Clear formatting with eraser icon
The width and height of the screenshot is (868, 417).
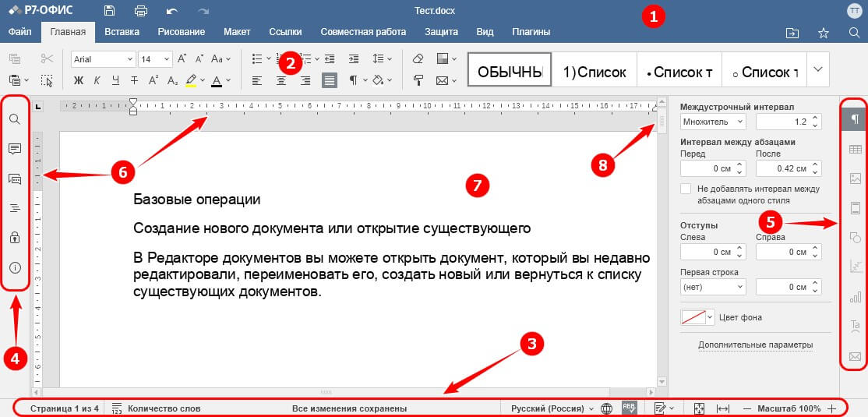point(418,58)
